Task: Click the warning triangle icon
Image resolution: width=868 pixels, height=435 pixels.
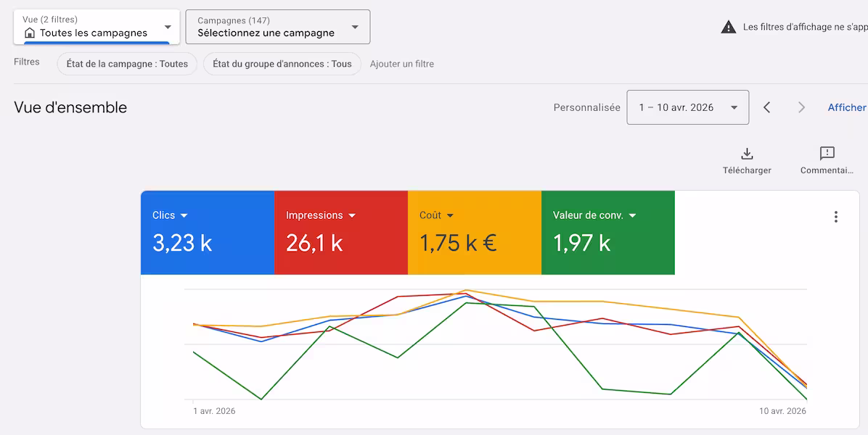Action: pyautogui.click(x=728, y=28)
